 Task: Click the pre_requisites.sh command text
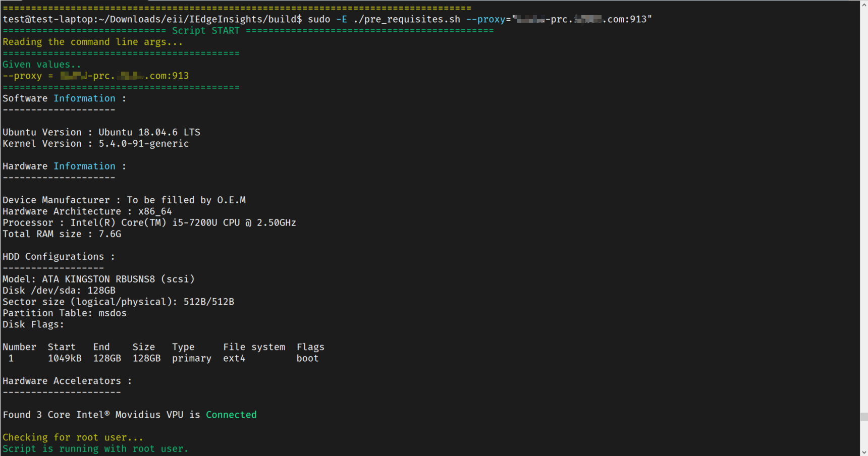click(407, 19)
